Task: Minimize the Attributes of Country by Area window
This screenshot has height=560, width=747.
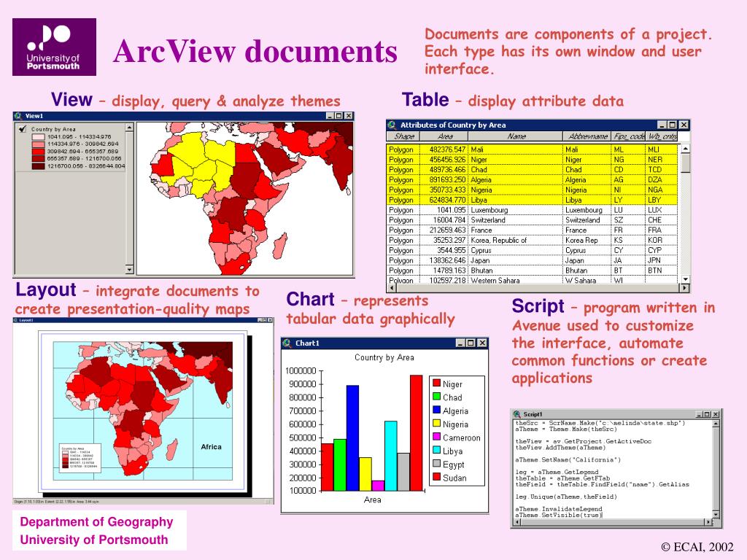Action: 661,125
